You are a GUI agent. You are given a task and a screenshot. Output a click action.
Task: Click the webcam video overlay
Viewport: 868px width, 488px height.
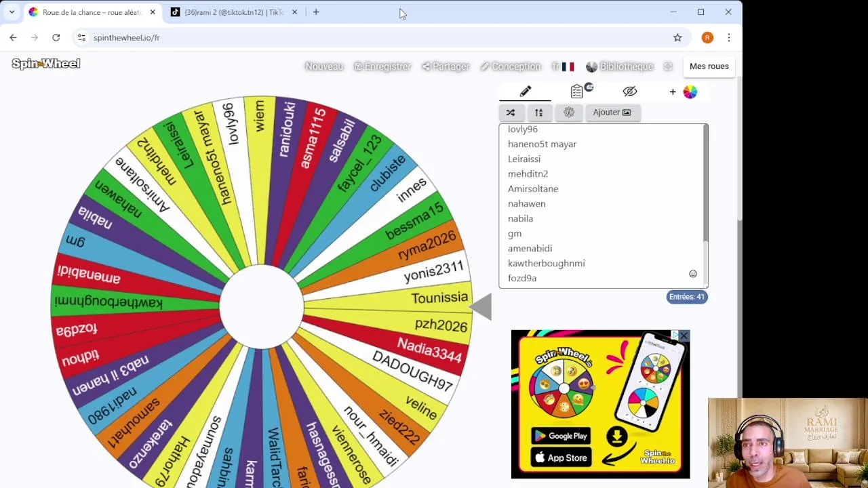(787, 443)
